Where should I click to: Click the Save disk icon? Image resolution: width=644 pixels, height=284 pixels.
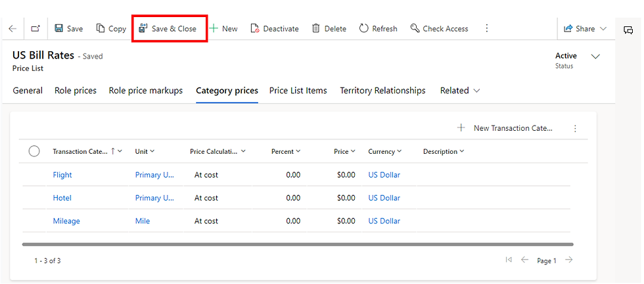pos(59,29)
